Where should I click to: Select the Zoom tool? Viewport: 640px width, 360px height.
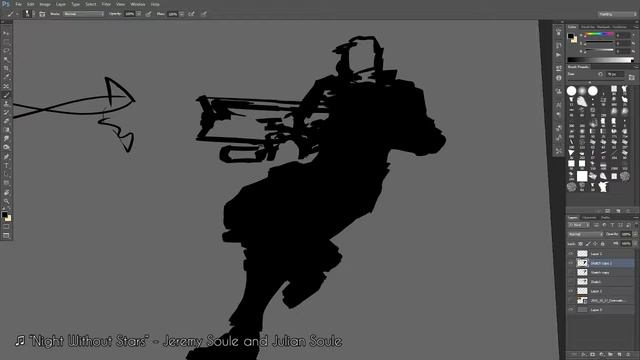6,201
